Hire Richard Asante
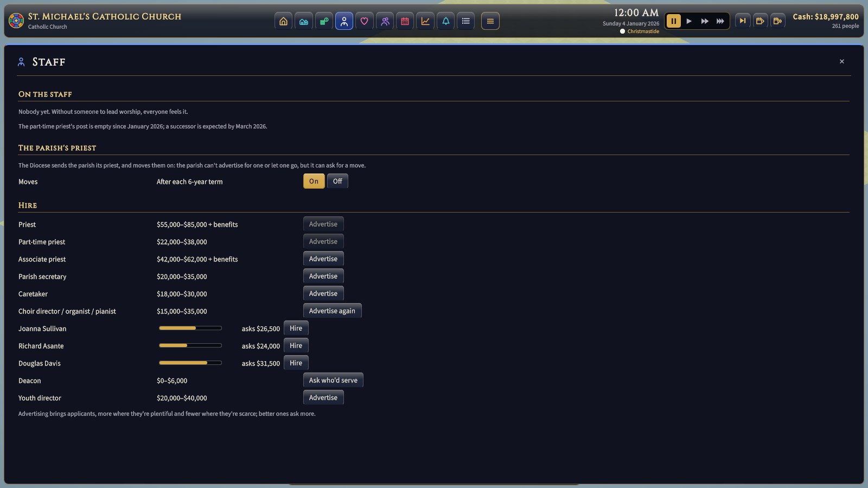This screenshot has width=868, height=488. coord(296,345)
